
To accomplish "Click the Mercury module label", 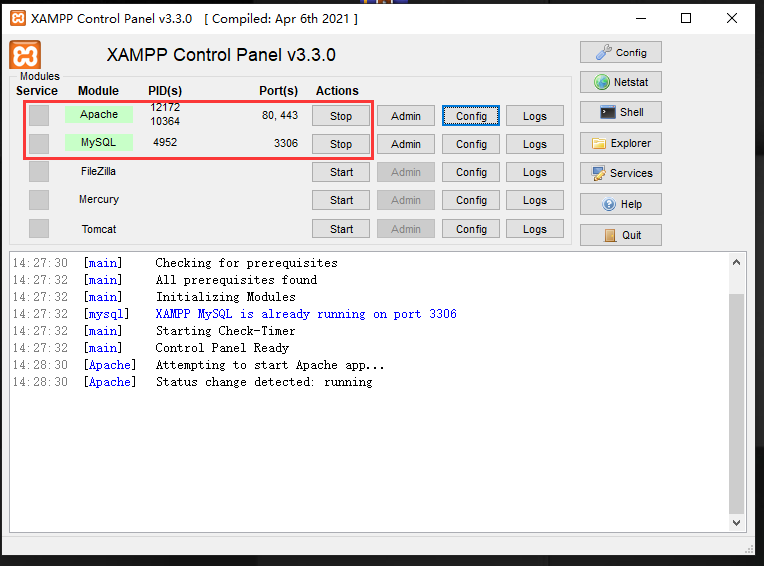I will pyautogui.click(x=99, y=199).
